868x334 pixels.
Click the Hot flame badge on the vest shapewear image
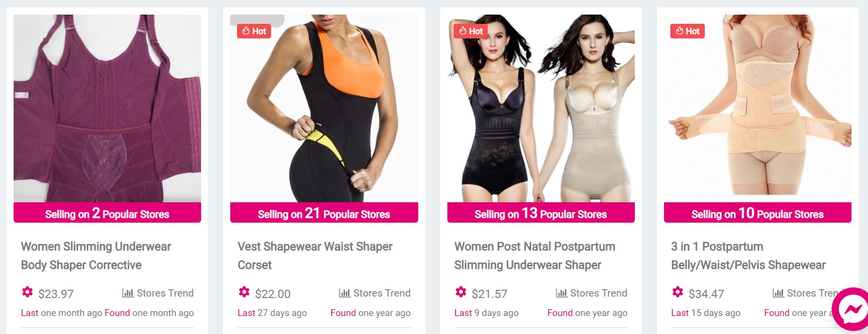point(254,31)
